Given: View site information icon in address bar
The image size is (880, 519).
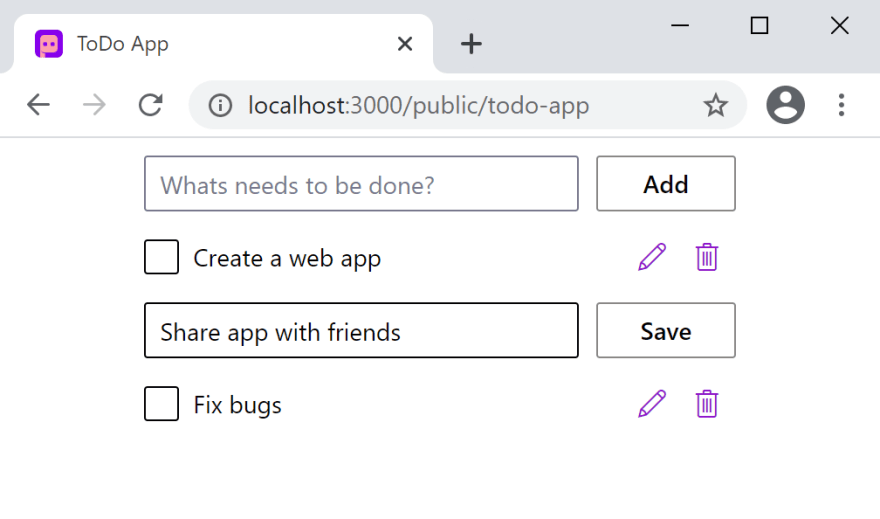Looking at the screenshot, I should point(220,105).
